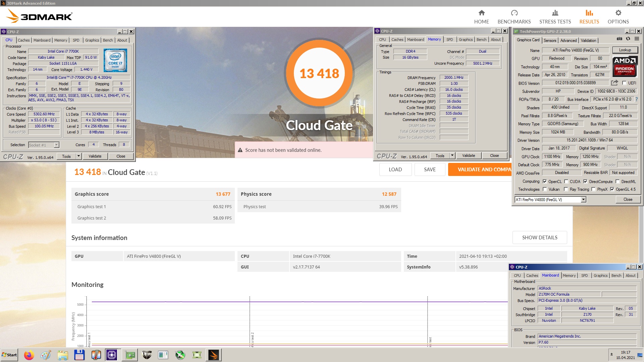644x362 pixels.
Task: Open 3DMark Stress Tests
Action: coord(555,17)
